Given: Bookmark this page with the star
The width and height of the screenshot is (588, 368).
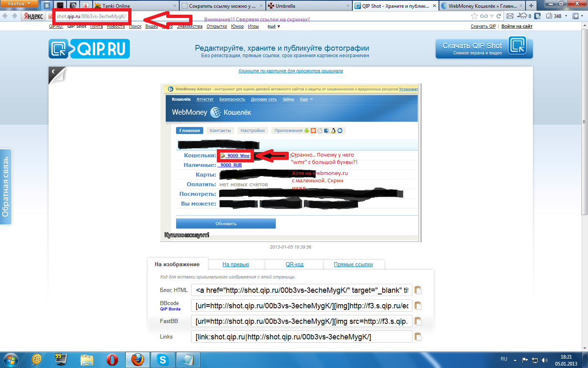Looking at the screenshot, I should (x=474, y=16).
